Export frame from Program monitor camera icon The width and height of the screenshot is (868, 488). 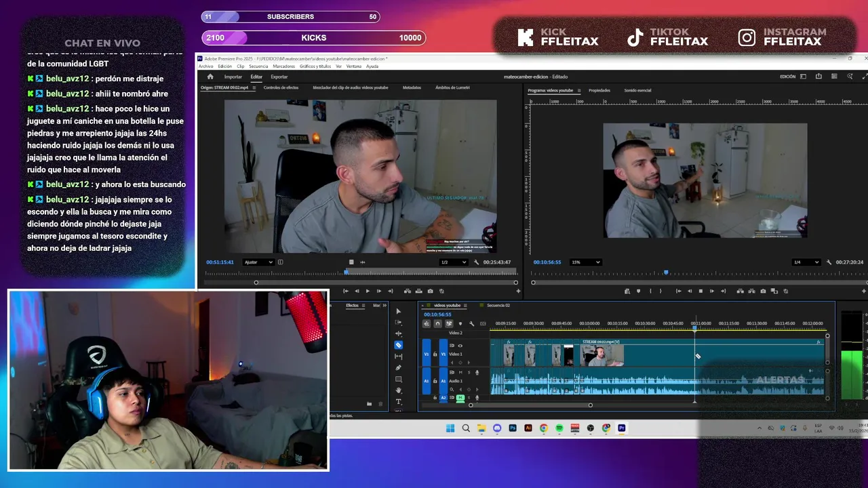pos(763,291)
